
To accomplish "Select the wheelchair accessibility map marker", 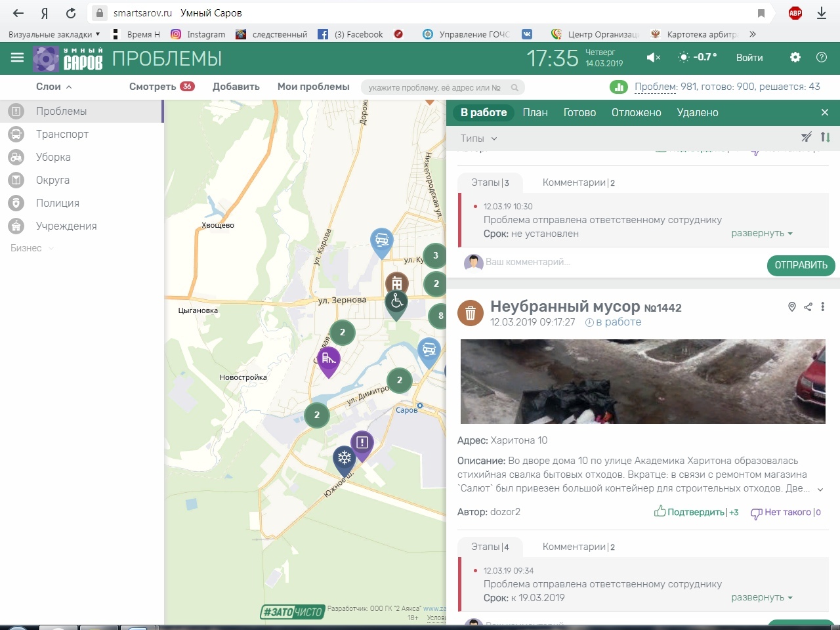I will 396,303.
